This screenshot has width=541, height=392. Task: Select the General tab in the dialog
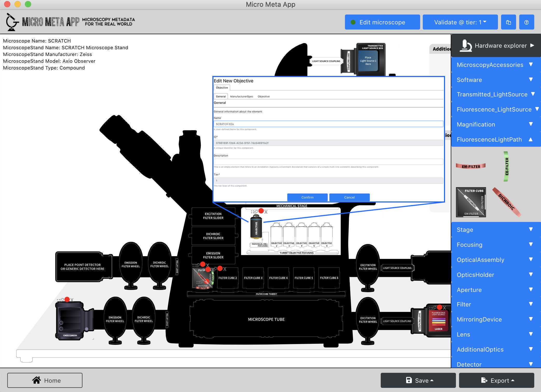click(x=221, y=96)
